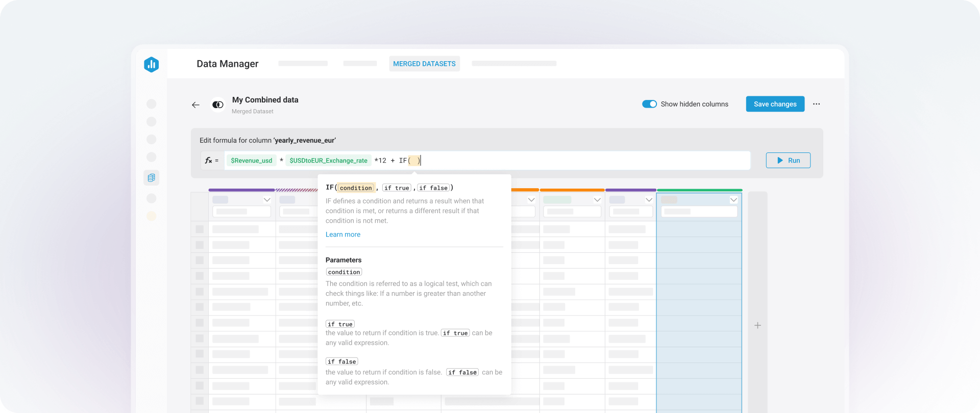Select the Data Manager heading
Screen dimensions: 980x413
[227, 64]
